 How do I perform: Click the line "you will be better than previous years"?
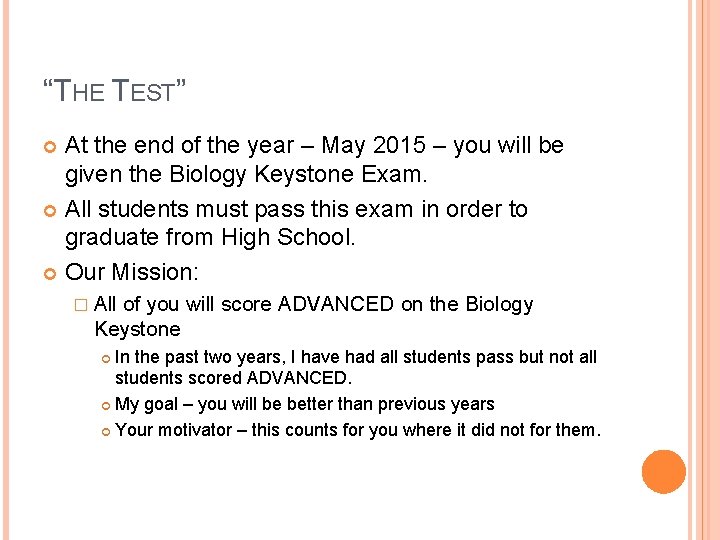pos(346,404)
